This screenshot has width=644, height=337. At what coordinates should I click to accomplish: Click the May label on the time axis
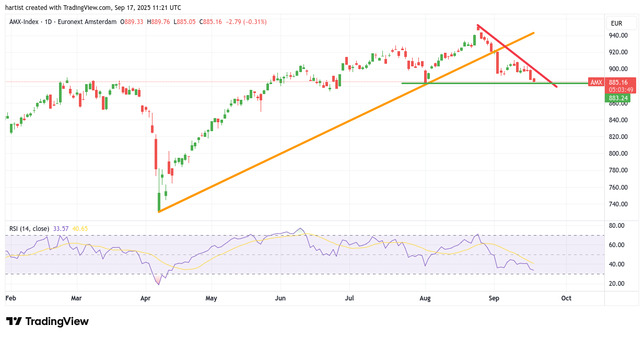click(211, 298)
